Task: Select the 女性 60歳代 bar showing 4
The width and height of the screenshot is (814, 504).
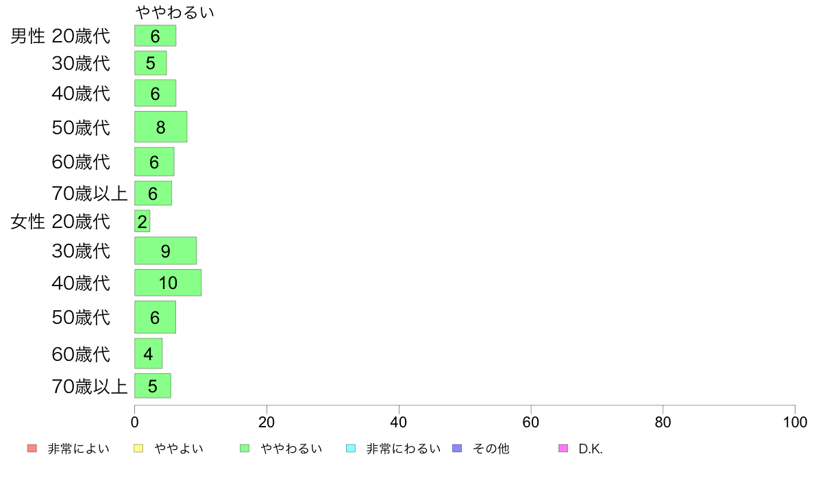Action: (x=149, y=353)
